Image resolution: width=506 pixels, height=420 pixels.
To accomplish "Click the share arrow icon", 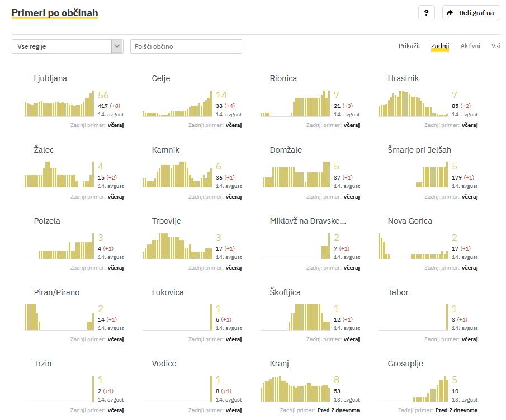I will (x=451, y=13).
